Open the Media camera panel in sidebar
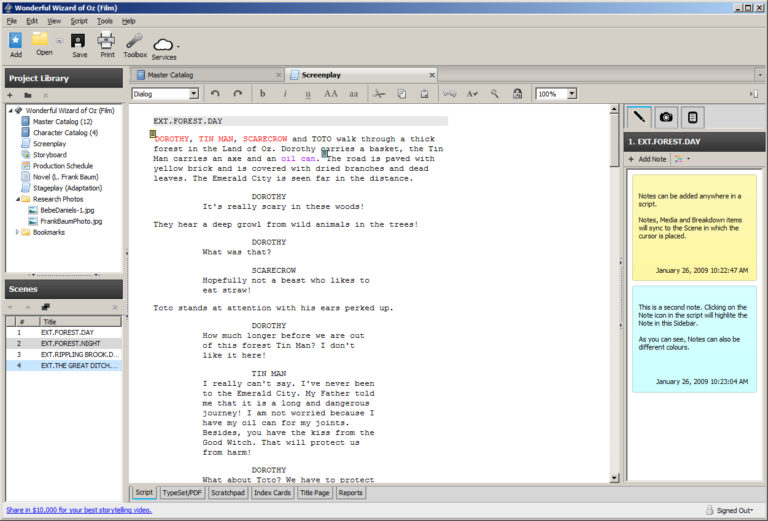Screen dimensions: 768x521 coord(666,117)
